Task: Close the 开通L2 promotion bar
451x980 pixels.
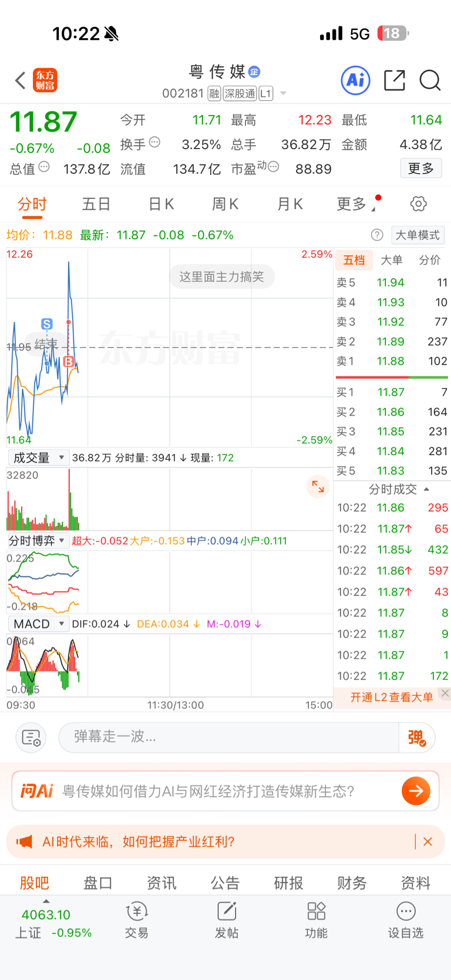Action: [445, 693]
